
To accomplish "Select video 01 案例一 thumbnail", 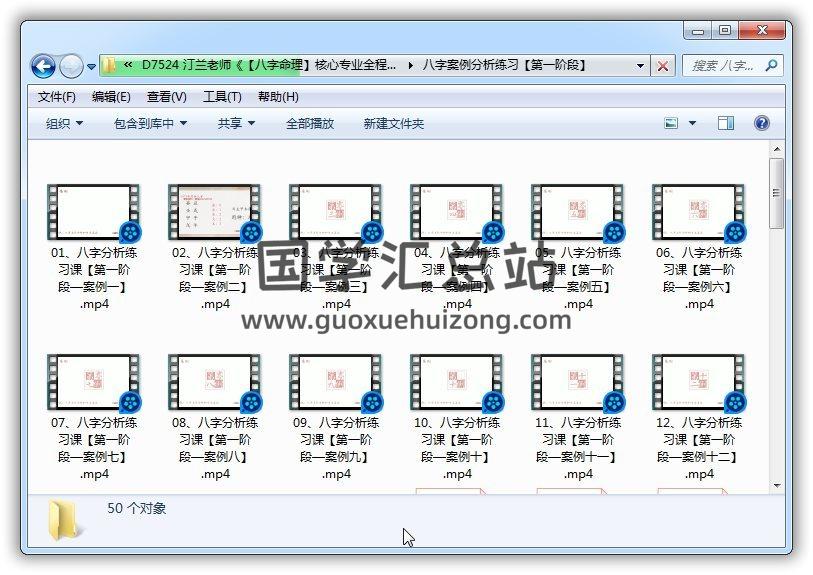I will click(94, 213).
